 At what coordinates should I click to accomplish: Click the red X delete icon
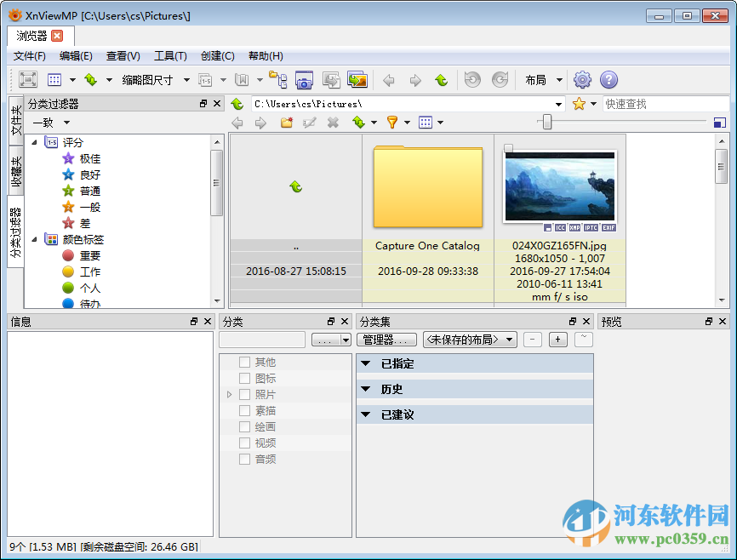tap(332, 123)
